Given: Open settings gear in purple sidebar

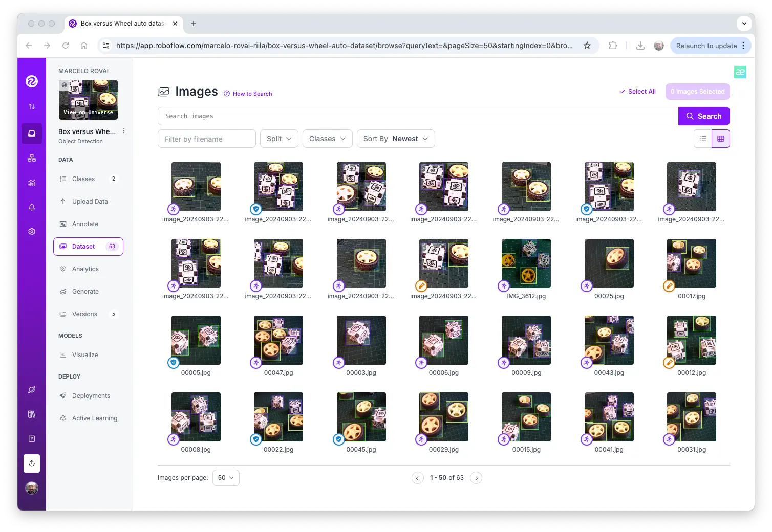Looking at the screenshot, I should click(x=32, y=232).
